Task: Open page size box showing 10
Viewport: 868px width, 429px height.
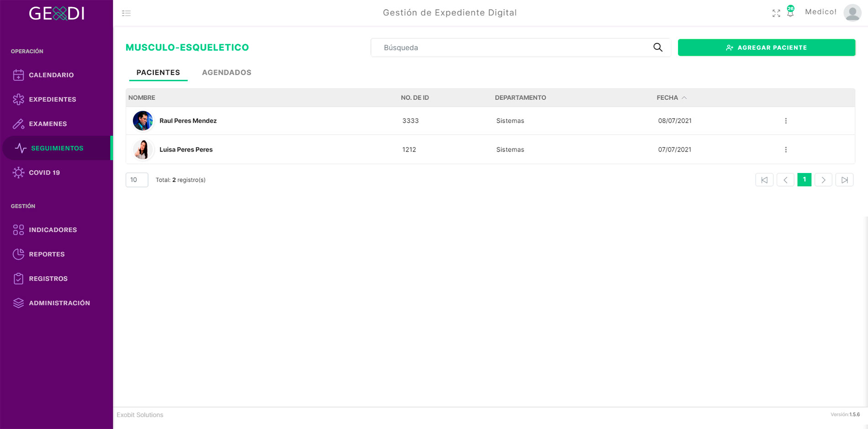Action: (137, 180)
